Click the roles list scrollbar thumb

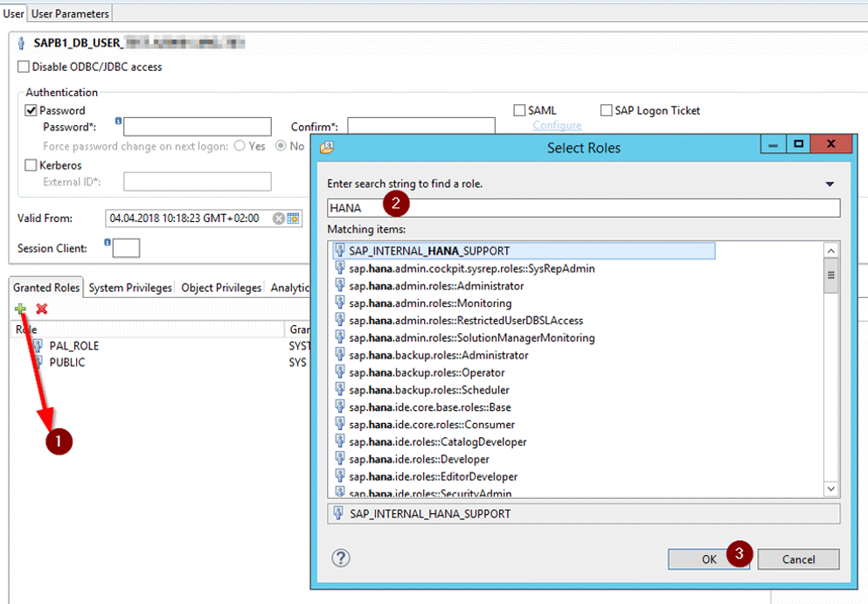coord(831,275)
